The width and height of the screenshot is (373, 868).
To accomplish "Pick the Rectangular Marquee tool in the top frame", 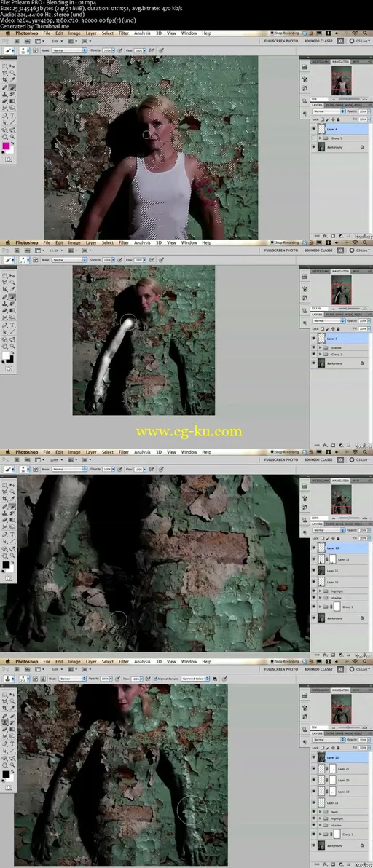I will click(x=5, y=66).
